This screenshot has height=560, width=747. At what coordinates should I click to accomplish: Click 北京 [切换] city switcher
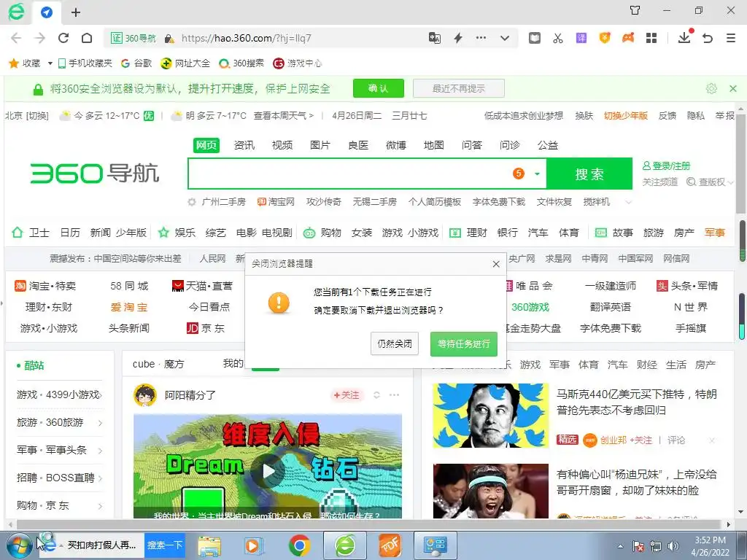click(x=27, y=116)
